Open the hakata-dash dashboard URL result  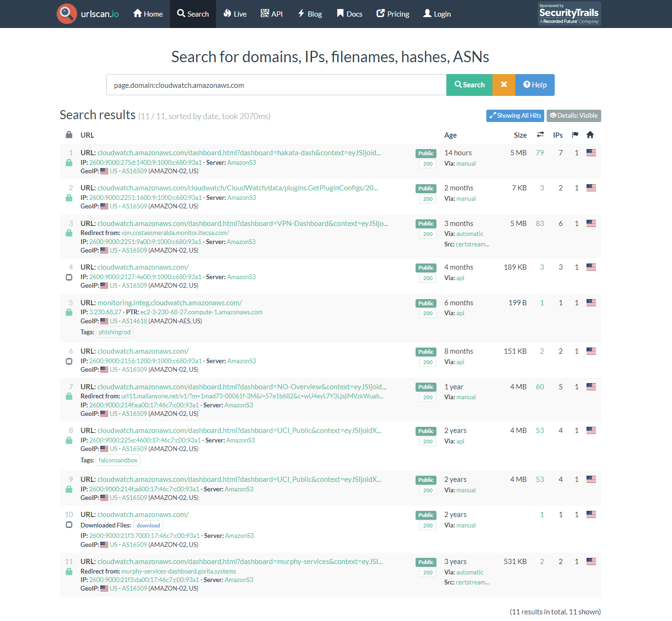239,153
